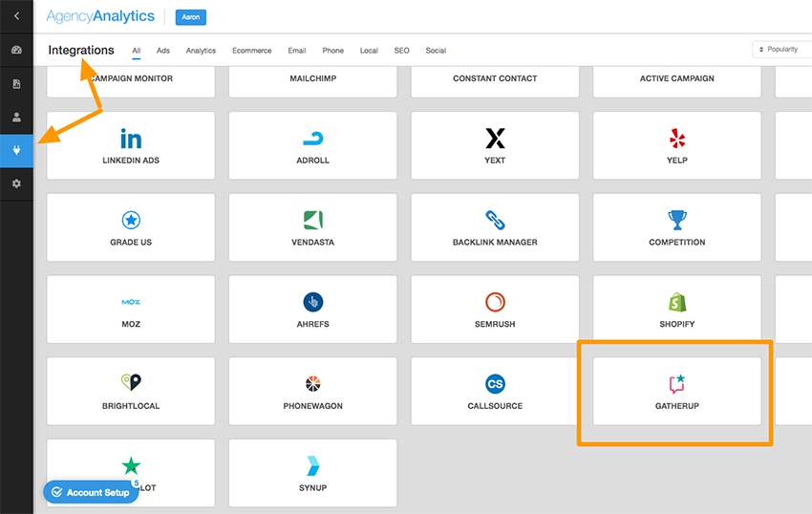Click the Competition trophy icon

pyautogui.click(x=677, y=220)
